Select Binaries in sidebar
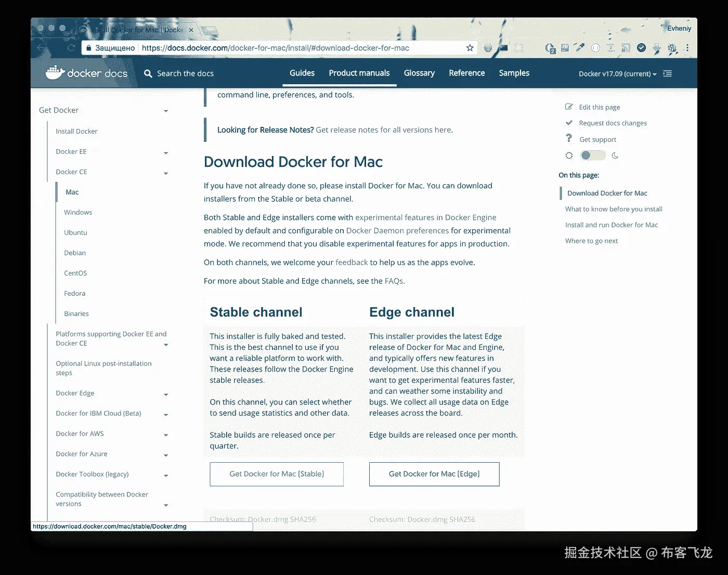Image resolution: width=728 pixels, height=575 pixels. (x=76, y=314)
